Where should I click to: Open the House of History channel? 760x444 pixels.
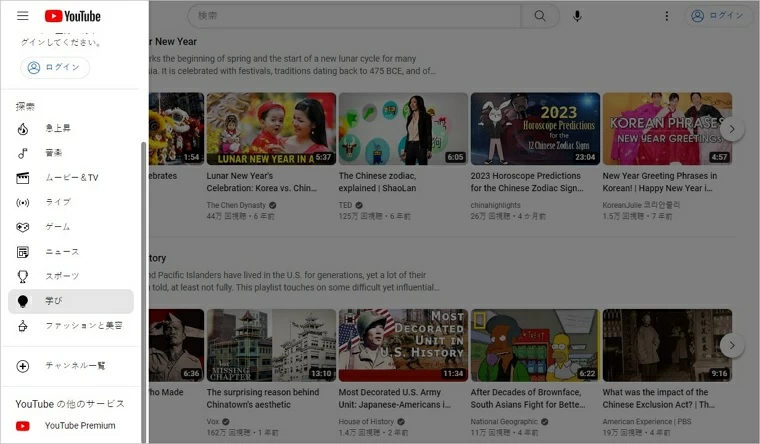[x=366, y=422]
